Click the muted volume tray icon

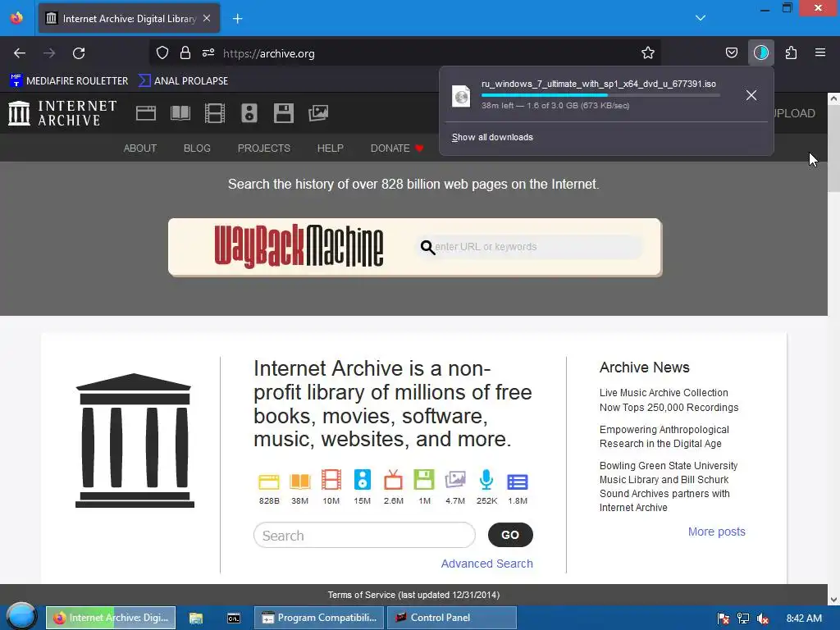click(763, 619)
